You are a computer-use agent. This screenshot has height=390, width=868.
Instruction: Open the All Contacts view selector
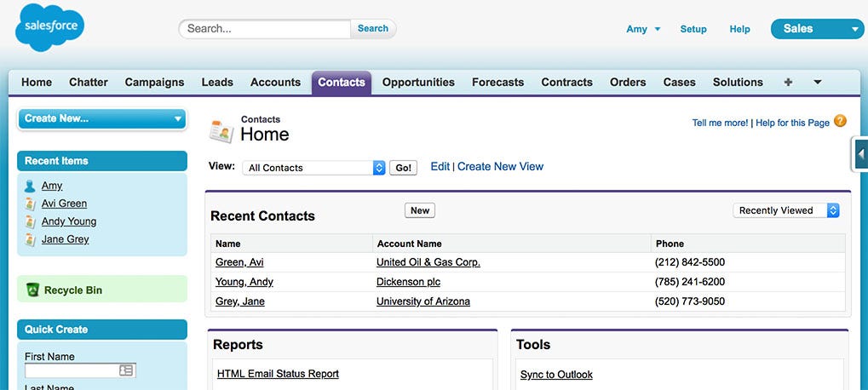click(313, 168)
